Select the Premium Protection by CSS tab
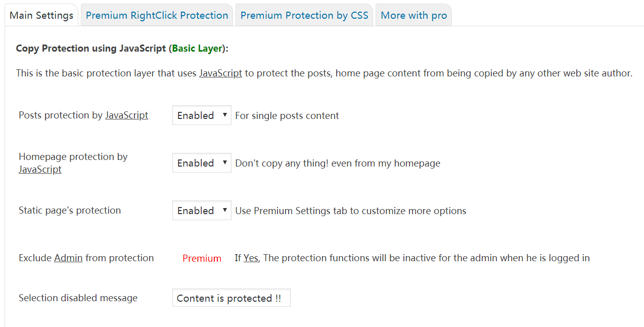The image size is (644, 327). pos(304,15)
